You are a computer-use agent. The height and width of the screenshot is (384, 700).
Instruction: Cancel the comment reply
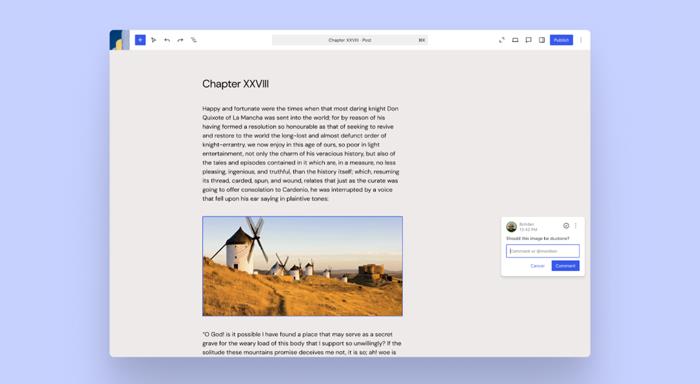click(538, 266)
